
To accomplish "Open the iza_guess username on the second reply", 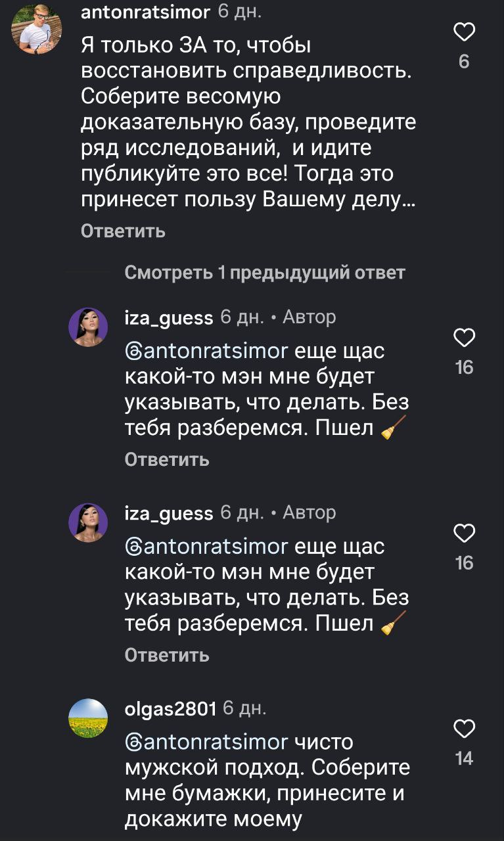I will click(169, 513).
